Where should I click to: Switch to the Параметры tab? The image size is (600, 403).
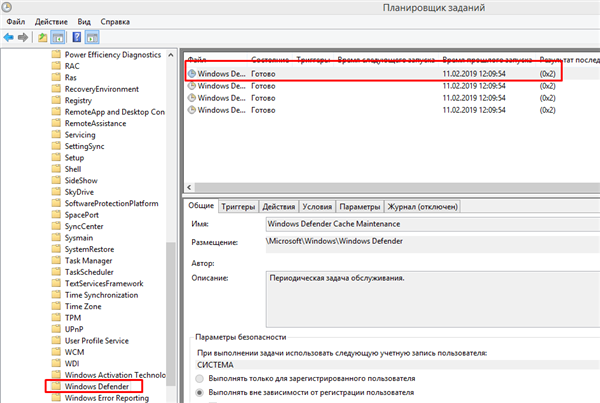pos(360,207)
